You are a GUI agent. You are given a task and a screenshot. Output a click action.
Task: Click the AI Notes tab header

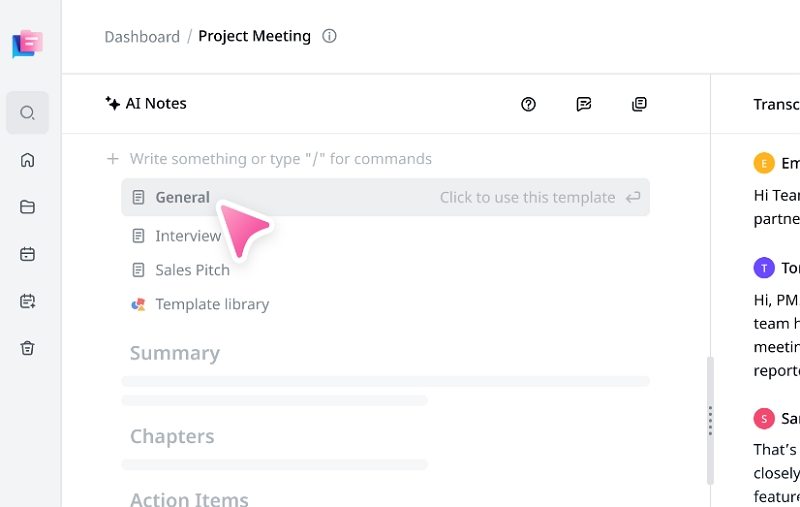pyautogui.click(x=146, y=104)
